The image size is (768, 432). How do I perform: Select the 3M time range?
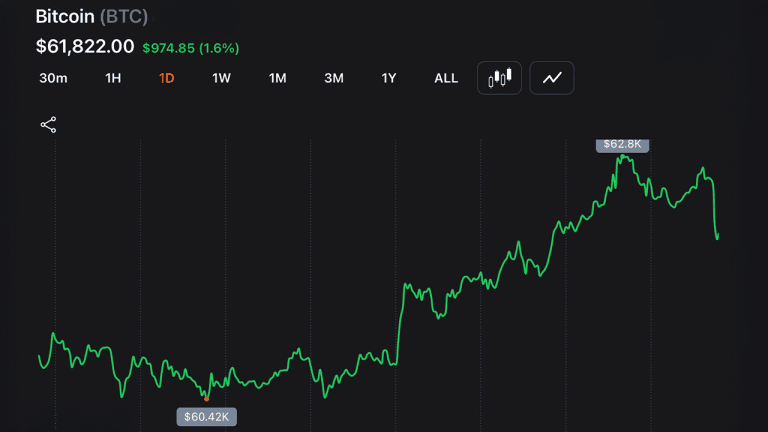point(334,78)
